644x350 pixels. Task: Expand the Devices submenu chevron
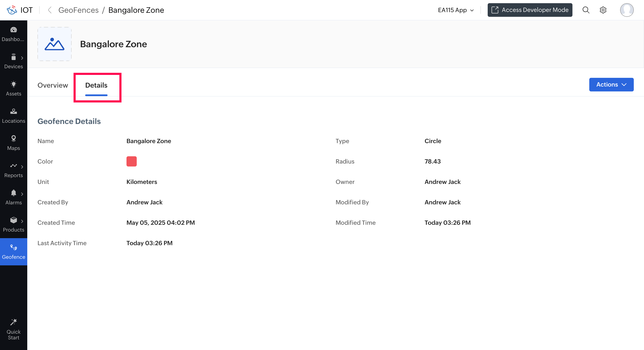tap(22, 58)
